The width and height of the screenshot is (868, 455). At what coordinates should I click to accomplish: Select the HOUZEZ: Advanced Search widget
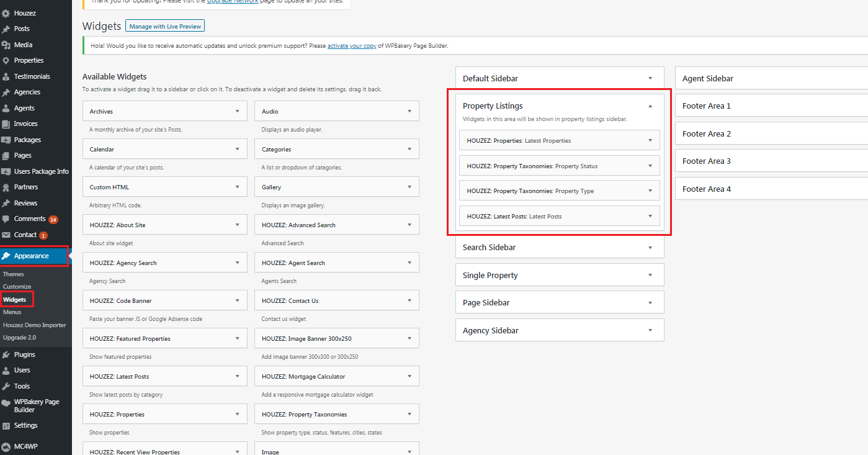click(337, 225)
